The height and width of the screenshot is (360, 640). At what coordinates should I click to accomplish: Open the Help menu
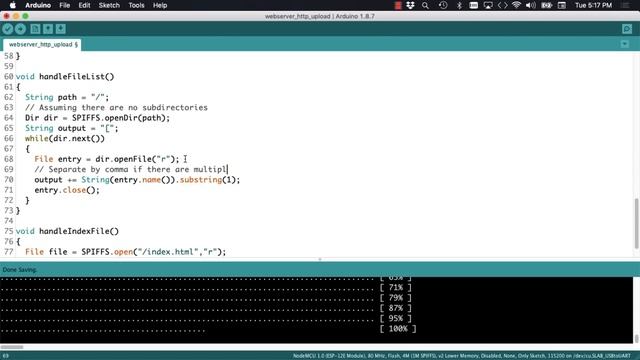(160, 5)
